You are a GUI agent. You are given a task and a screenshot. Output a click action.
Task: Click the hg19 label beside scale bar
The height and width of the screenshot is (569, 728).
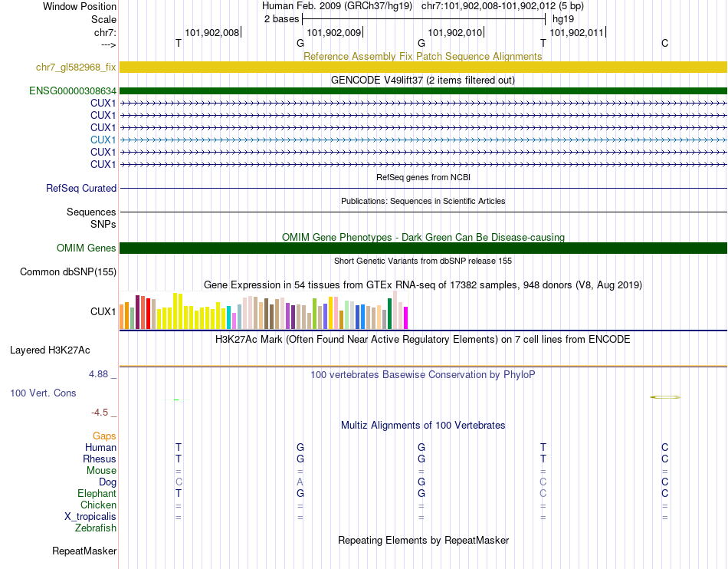pyautogui.click(x=563, y=19)
